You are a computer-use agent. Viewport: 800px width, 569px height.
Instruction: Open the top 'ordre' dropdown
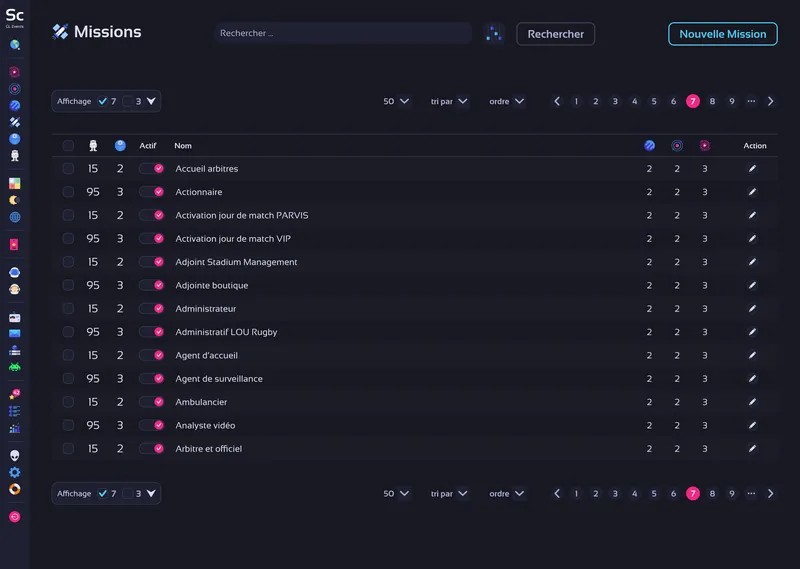point(507,101)
